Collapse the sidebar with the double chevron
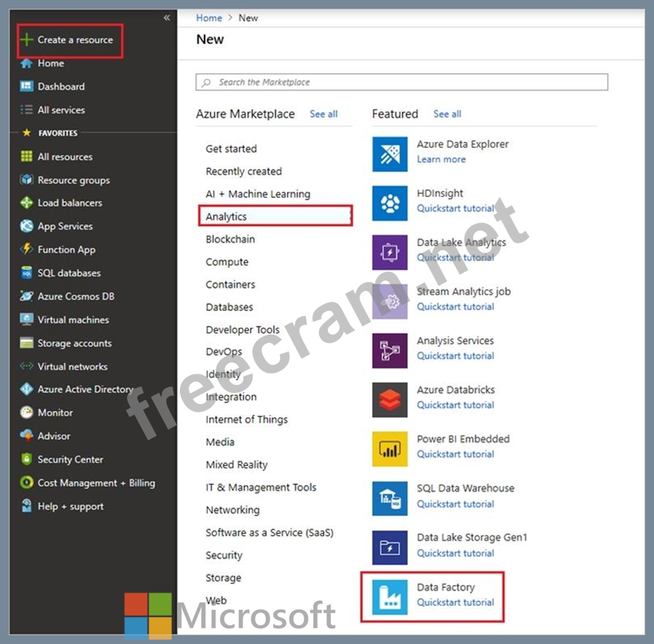The height and width of the screenshot is (644, 654). (x=167, y=18)
